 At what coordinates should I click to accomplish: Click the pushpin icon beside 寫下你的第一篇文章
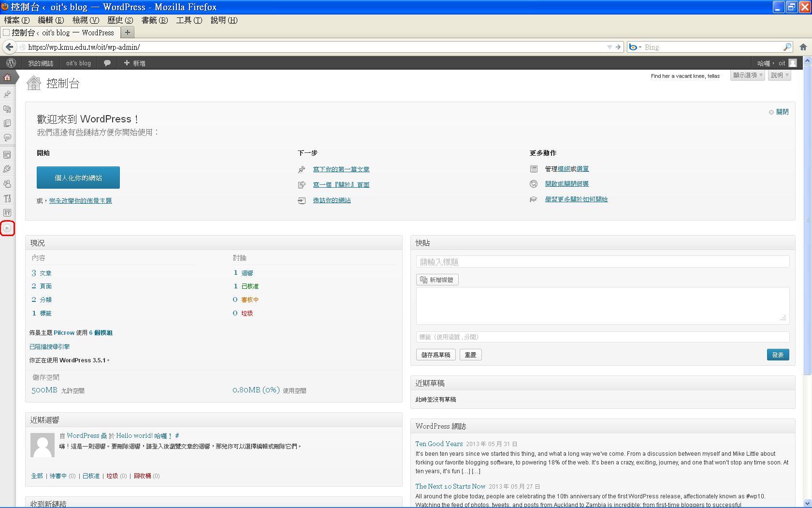point(302,169)
